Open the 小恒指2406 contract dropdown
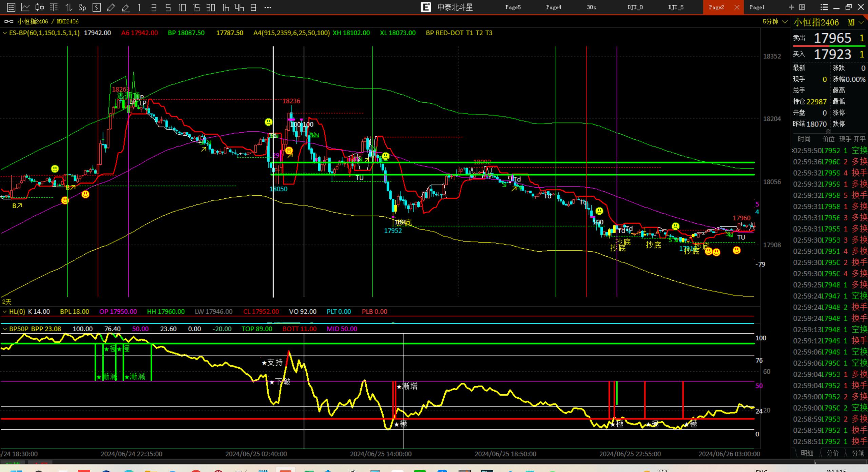The width and height of the screenshot is (868, 472). [x=861, y=22]
